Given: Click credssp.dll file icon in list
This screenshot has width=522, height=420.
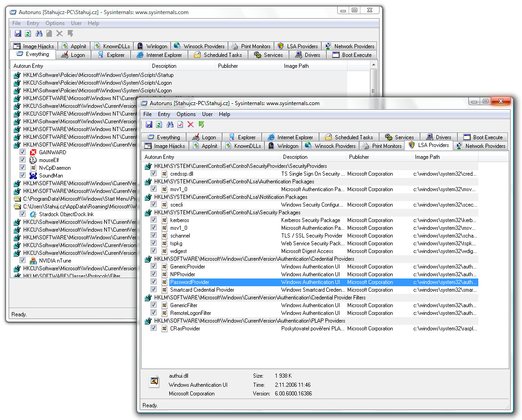Looking at the screenshot, I should click(164, 174).
